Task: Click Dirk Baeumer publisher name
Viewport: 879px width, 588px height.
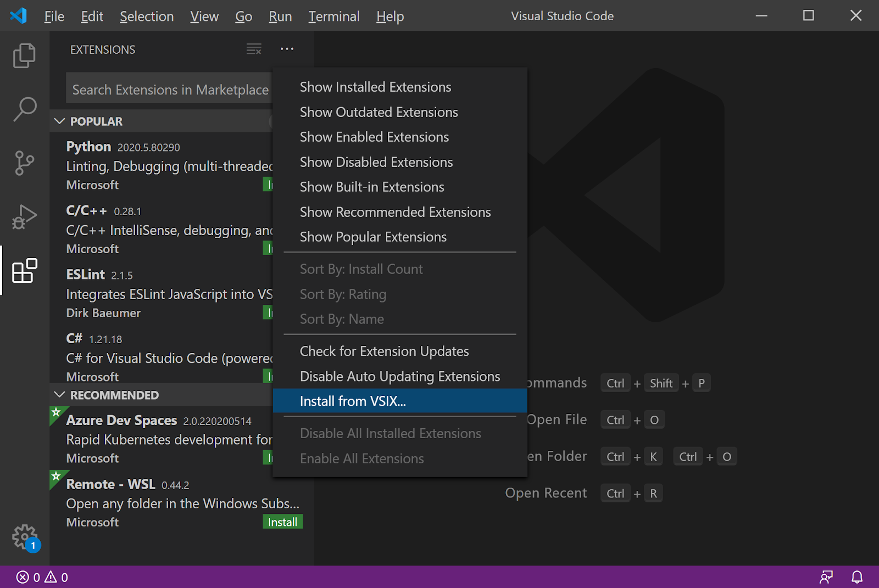Action: 103,313
